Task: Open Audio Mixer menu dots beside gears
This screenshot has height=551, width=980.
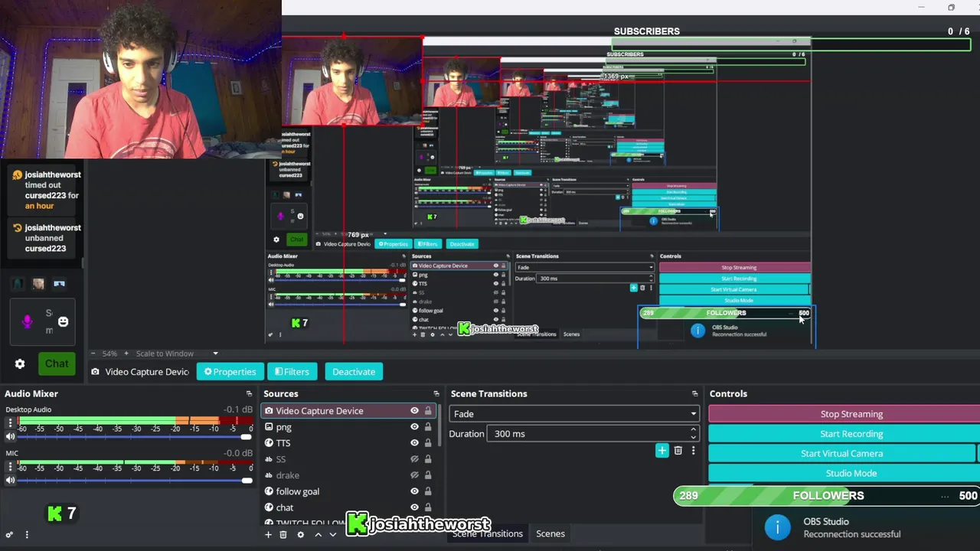Action: tap(27, 535)
